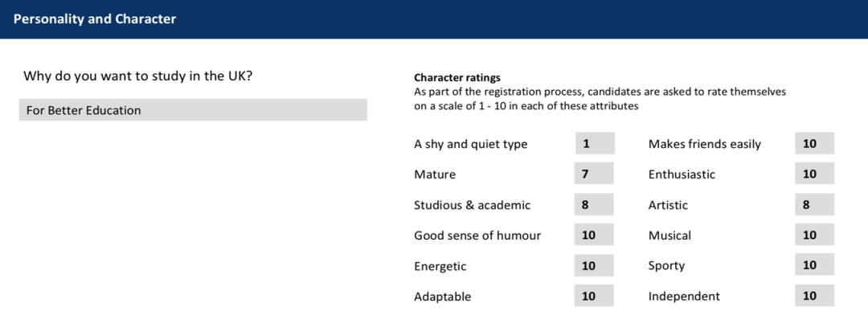This screenshot has width=868, height=320.
Task: Click the 'Good sense of humour' label
Action: 477,236
